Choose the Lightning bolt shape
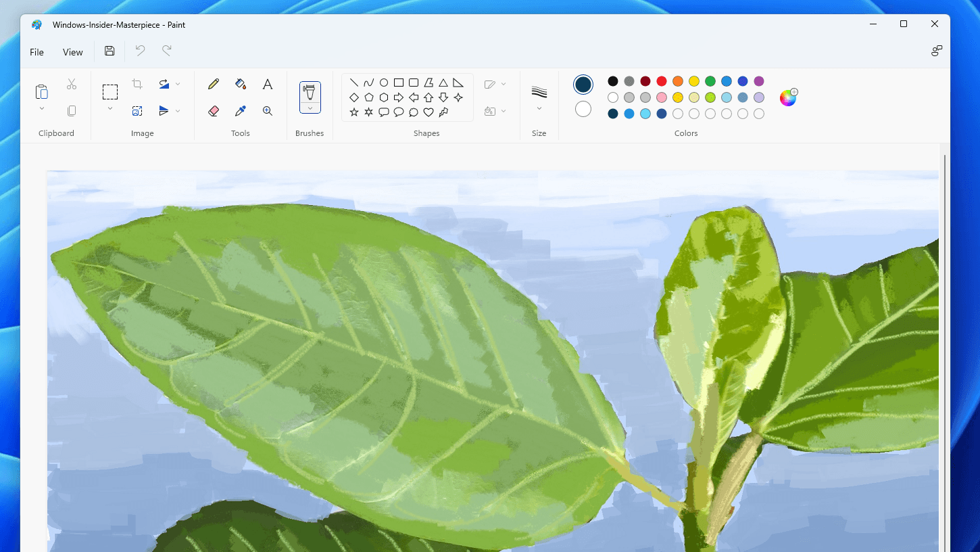This screenshot has height=552, width=980. click(443, 112)
